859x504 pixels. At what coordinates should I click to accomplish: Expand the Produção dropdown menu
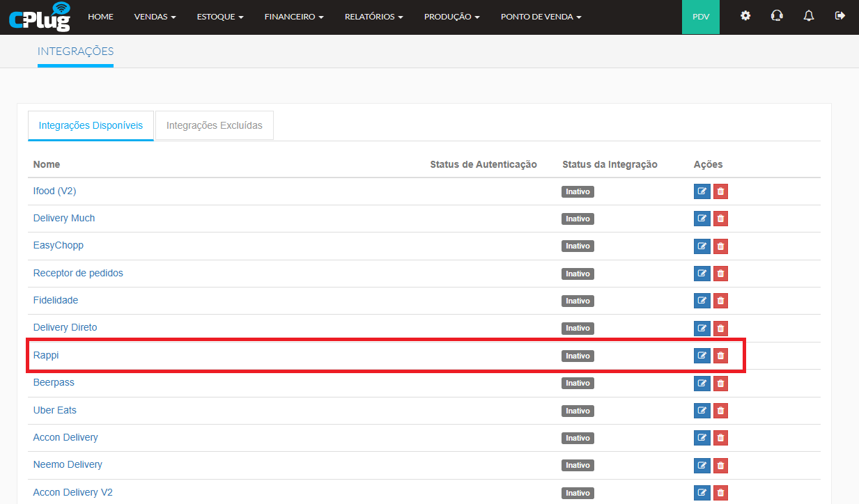point(451,17)
